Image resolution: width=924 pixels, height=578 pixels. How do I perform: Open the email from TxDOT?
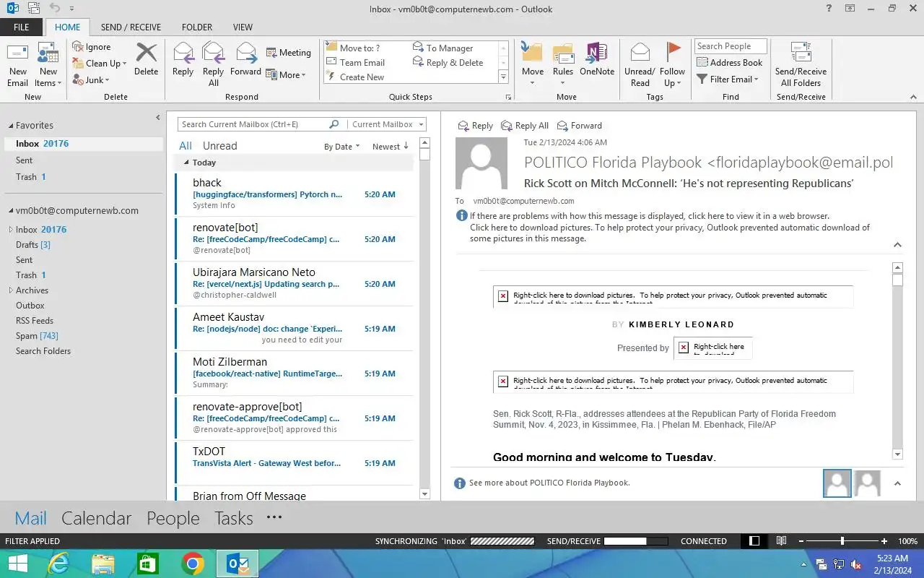click(294, 463)
